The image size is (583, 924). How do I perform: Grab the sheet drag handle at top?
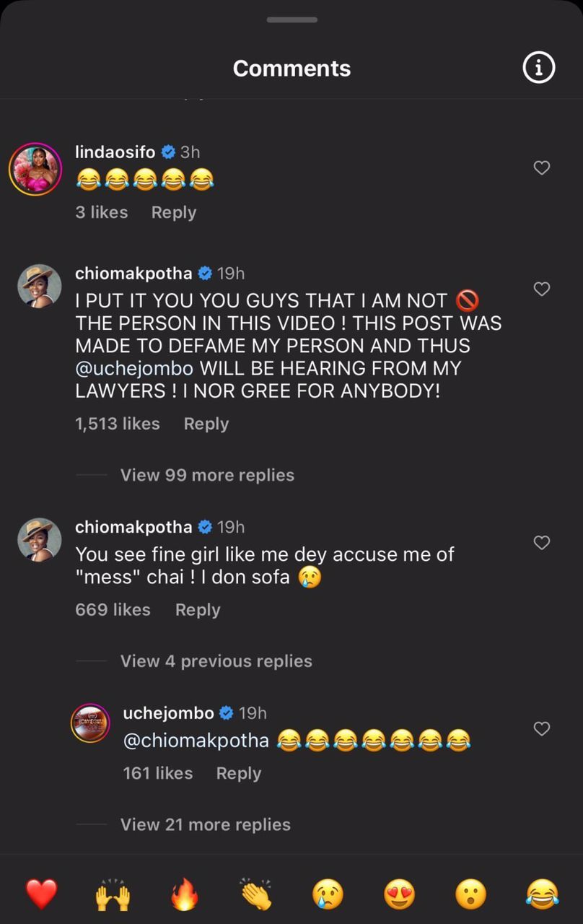tap(291, 19)
